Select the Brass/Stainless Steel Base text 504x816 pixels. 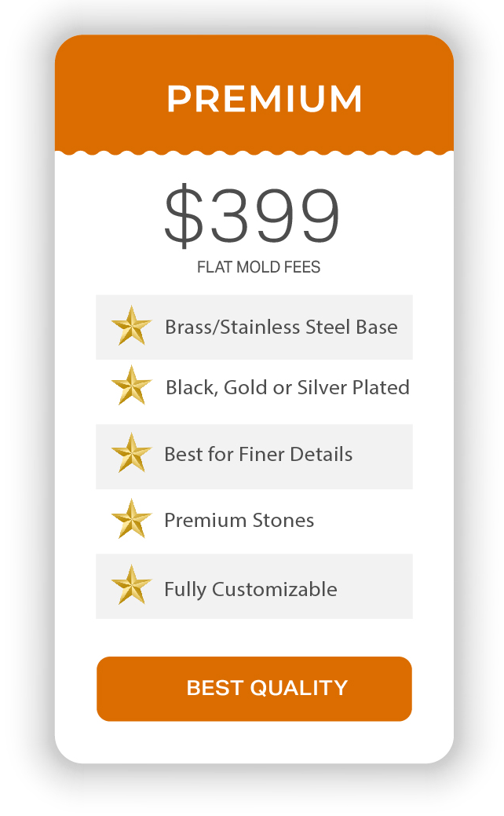[x=281, y=327]
